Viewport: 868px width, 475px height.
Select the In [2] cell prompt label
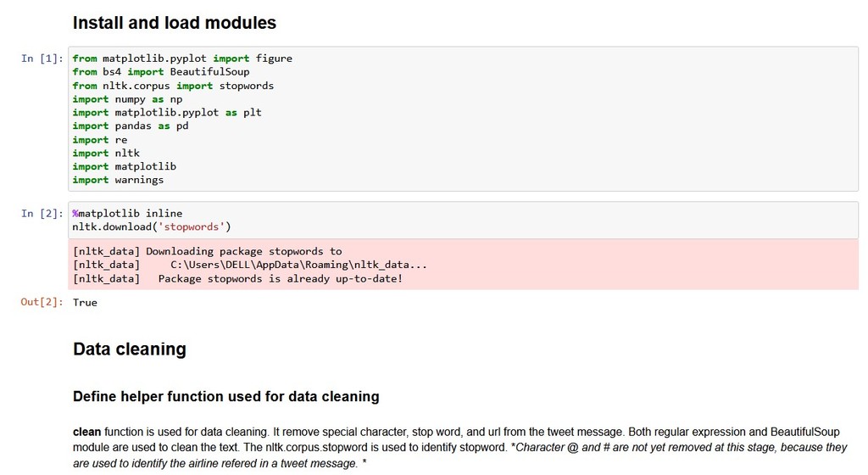point(42,213)
